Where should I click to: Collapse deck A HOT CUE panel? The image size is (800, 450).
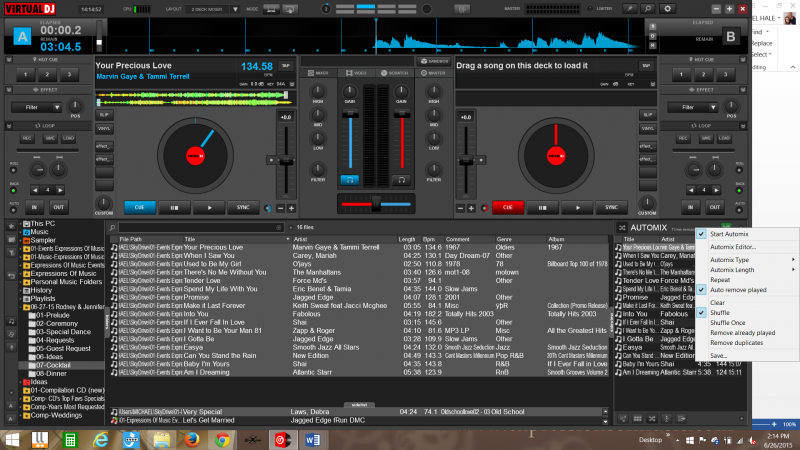[9, 60]
